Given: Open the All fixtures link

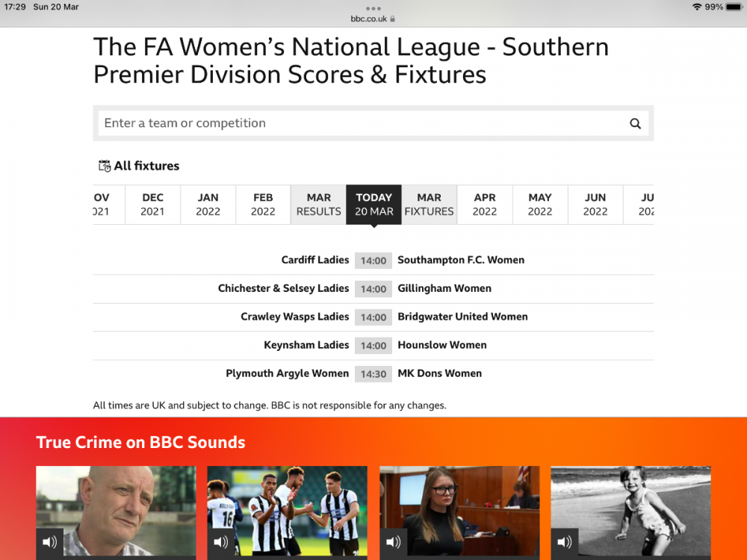Looking at the screenshot, I should point(146,166).
